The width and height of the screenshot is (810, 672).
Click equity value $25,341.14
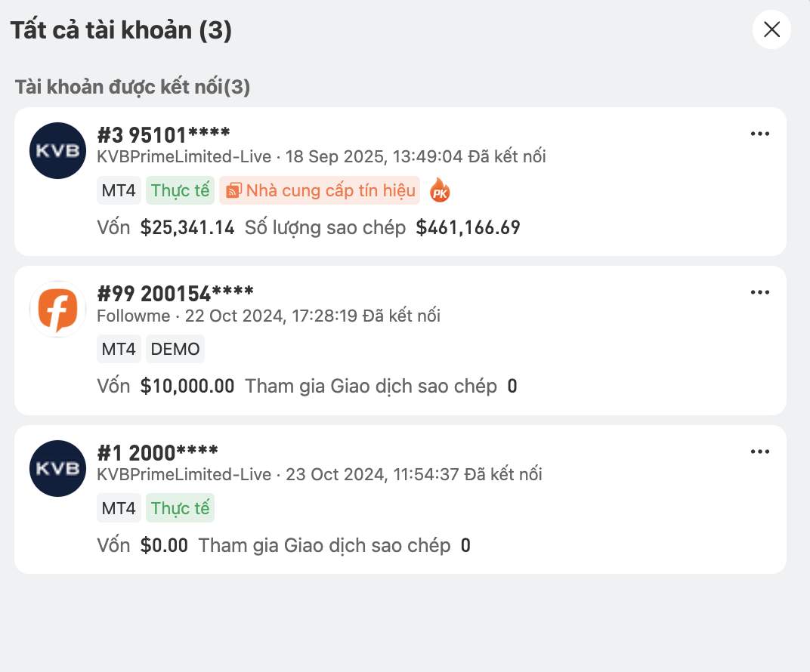click(187, 227)
